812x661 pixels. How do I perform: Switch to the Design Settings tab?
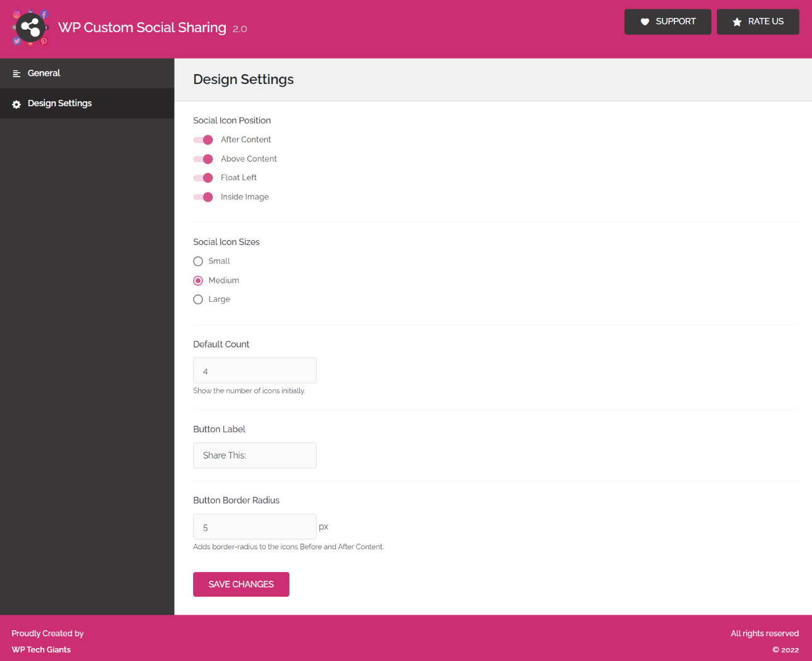[87, 104]
